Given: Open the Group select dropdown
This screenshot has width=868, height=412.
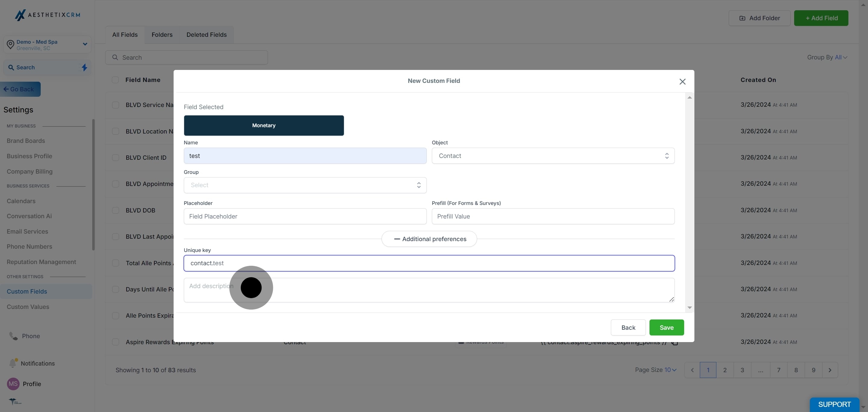Looking at the screenshot, I should (305, 185).
